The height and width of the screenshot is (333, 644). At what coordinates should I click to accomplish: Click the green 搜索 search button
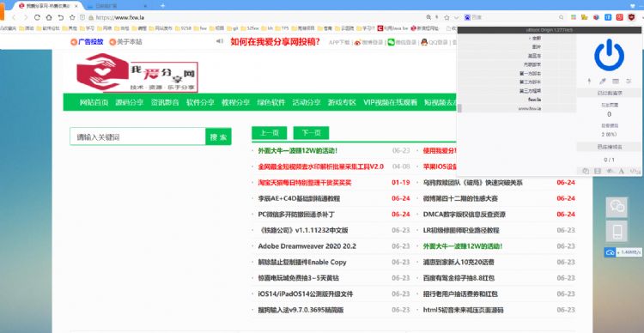point(218,137)
